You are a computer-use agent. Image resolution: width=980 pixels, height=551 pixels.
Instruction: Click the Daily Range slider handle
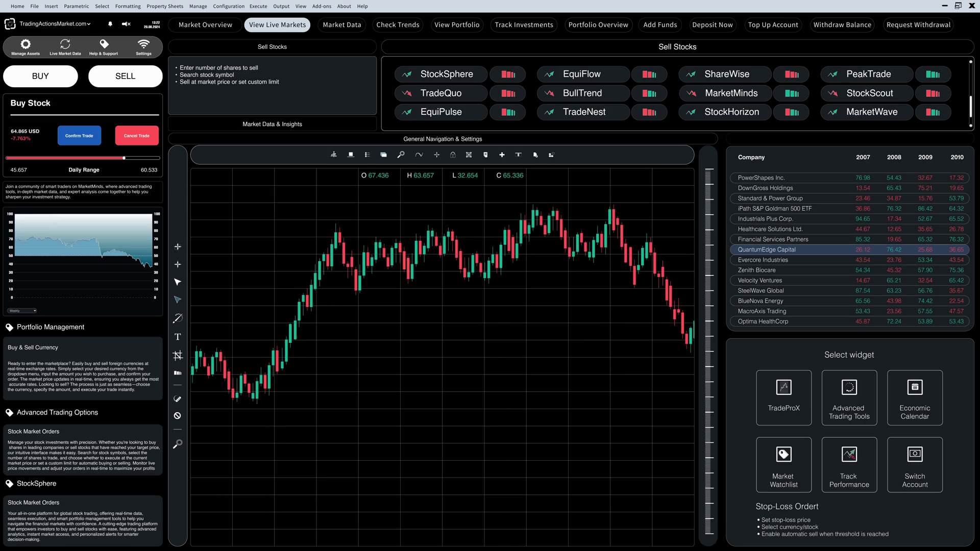coord(124,158)
